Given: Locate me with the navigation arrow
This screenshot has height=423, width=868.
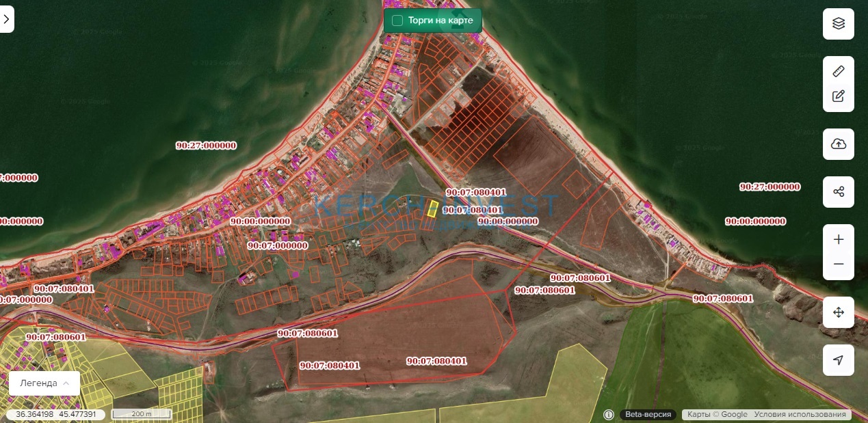Looking at the screenshot, I should click(x=838, y=360).
